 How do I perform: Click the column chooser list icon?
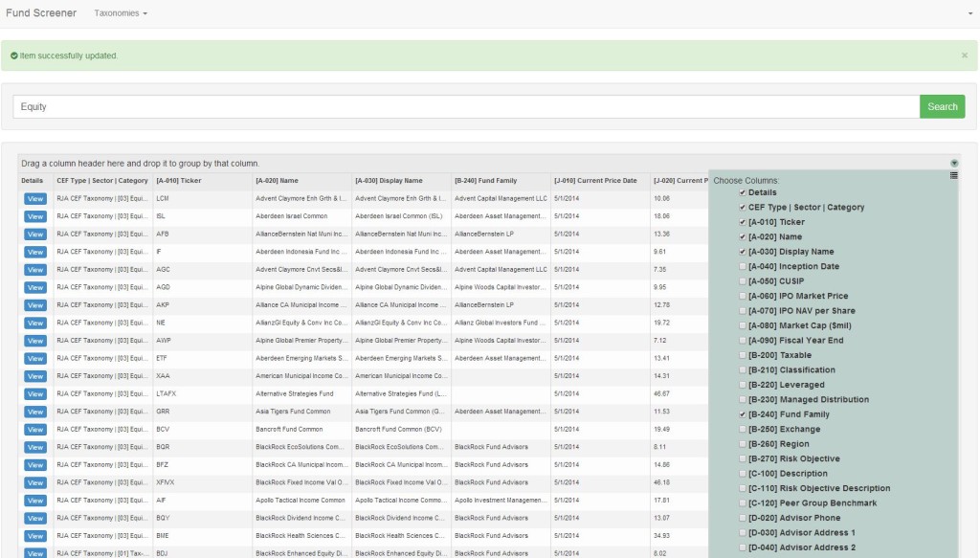[954, 175]
